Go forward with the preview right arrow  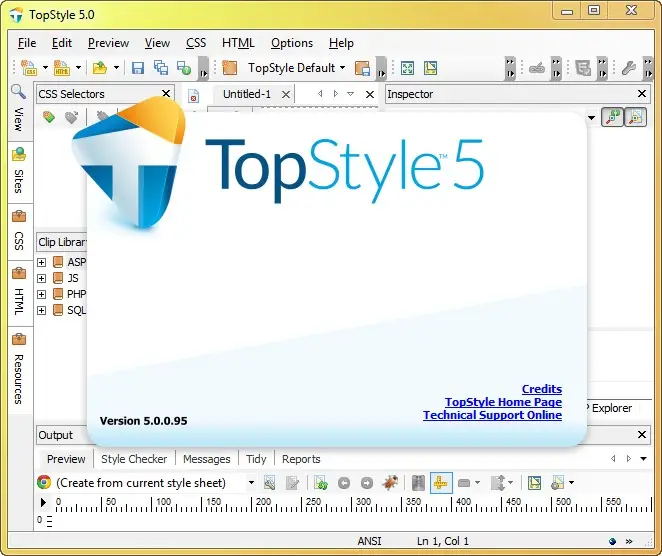(367, 483)
